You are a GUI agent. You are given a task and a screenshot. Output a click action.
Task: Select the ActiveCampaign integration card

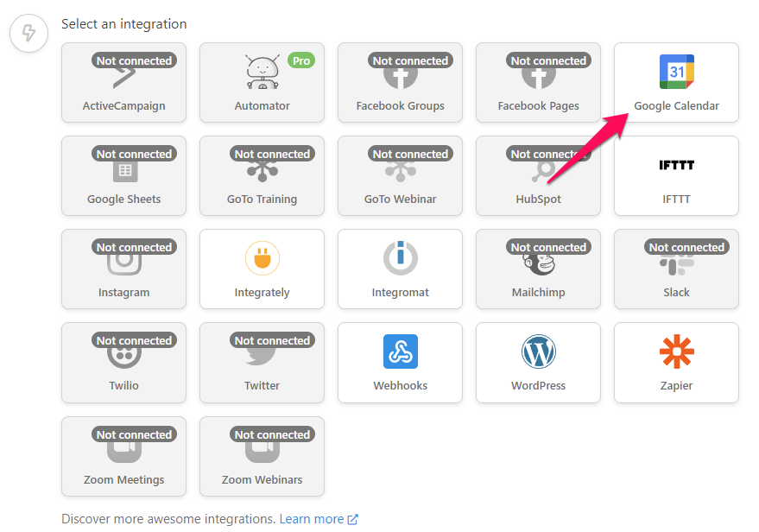point(124,82)
